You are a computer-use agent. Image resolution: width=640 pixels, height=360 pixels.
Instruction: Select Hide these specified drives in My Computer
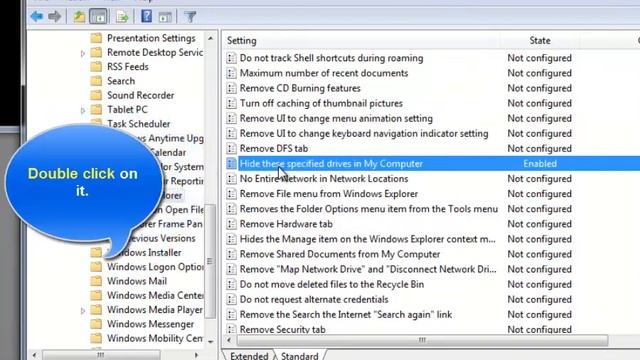coord(331,164)
